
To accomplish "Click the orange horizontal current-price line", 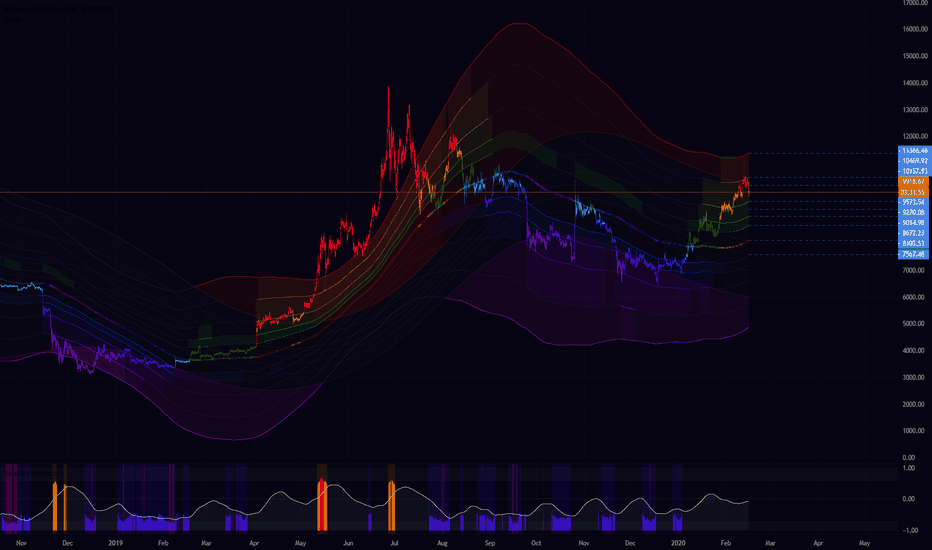I will click(x=449, y=192).
